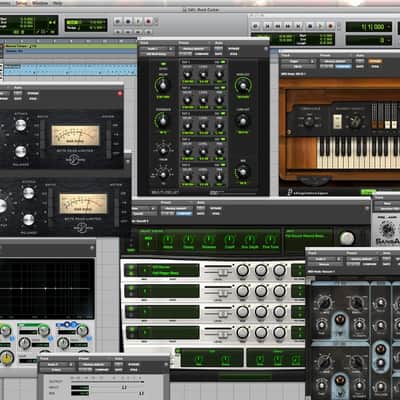Click the large Delay knob in the multi-tap delay plugin

pyautogui.click(x=162, y=86)
